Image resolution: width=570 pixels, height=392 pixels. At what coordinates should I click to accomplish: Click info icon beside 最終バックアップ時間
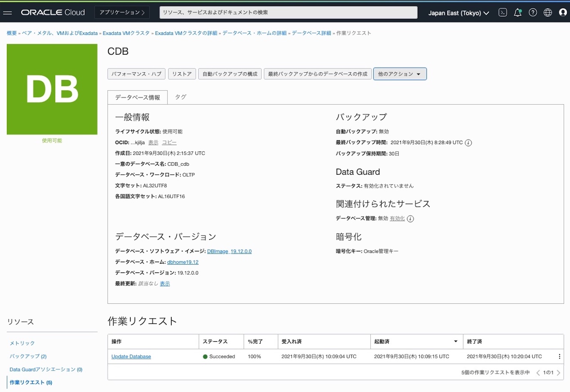tap(468, 143)
